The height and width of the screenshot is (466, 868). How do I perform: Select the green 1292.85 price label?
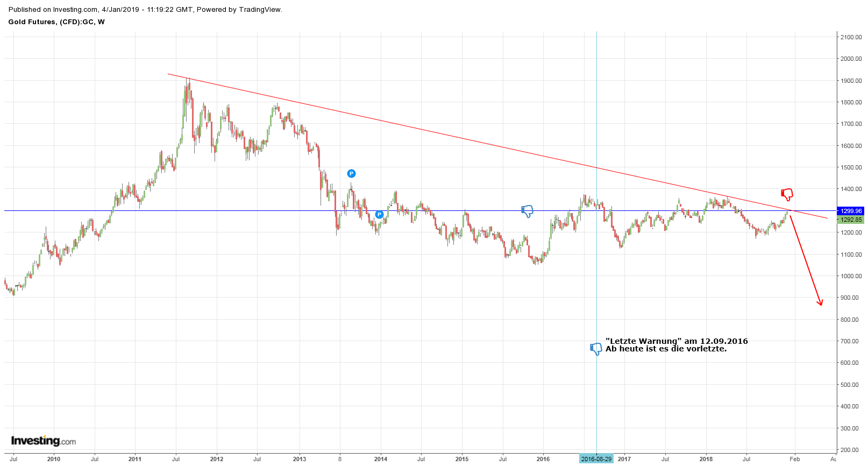(851, 220)
